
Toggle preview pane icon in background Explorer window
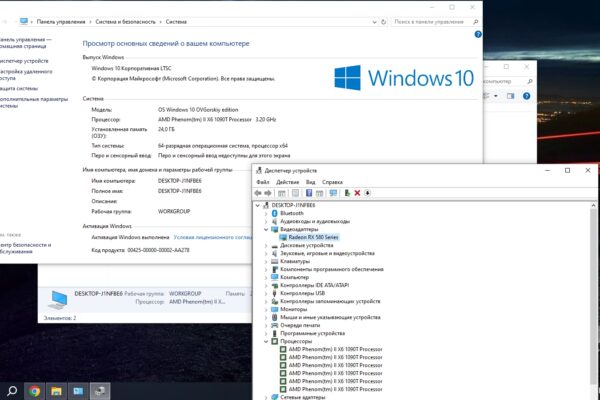tap(510, 96)
